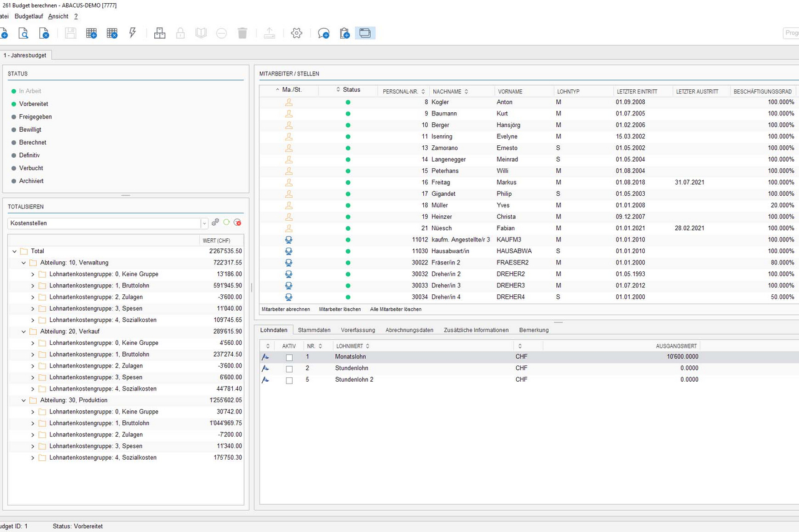Click the clipboard add toolbar icon

click(344, 33)
